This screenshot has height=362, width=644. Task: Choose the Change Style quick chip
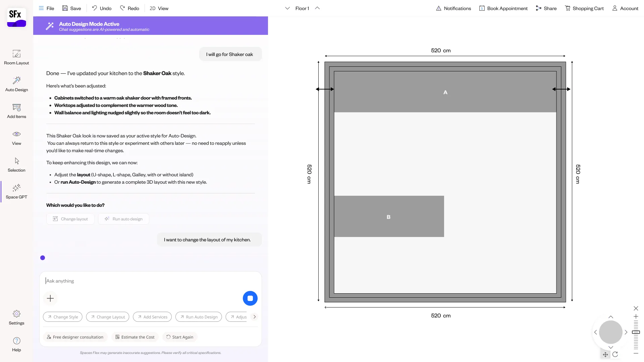[63, 317]
